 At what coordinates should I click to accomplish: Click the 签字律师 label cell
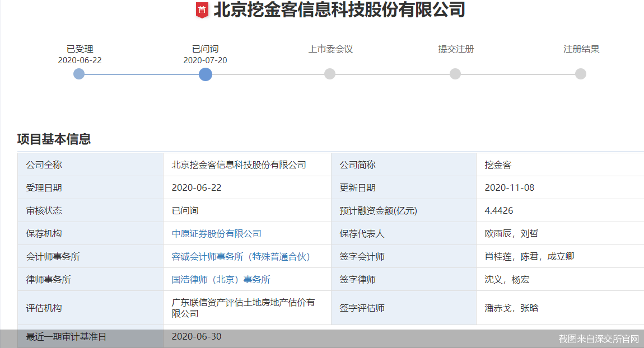tap(403, 280)
